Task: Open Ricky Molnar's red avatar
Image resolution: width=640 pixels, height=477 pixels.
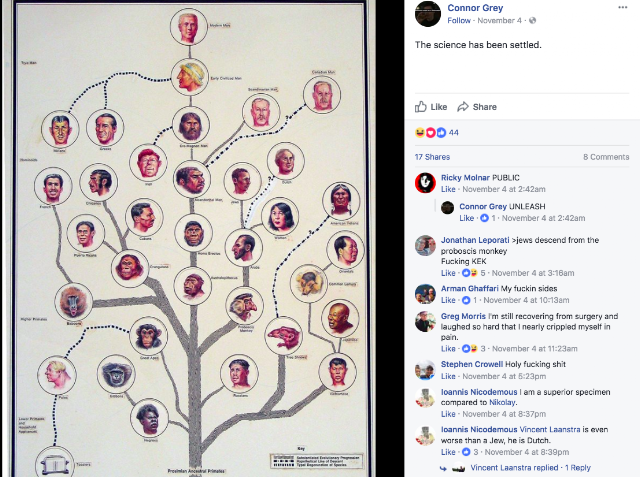Action: coord(425,182)
